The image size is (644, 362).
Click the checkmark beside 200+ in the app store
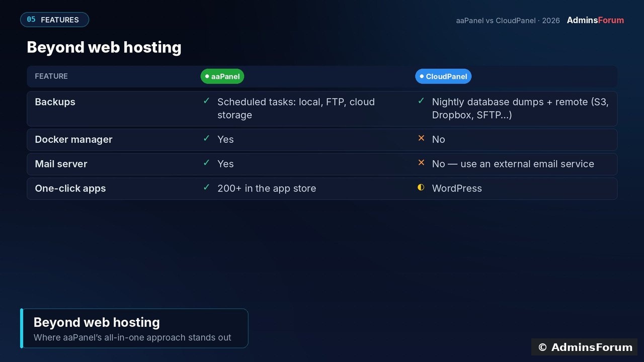click(206, 188)
